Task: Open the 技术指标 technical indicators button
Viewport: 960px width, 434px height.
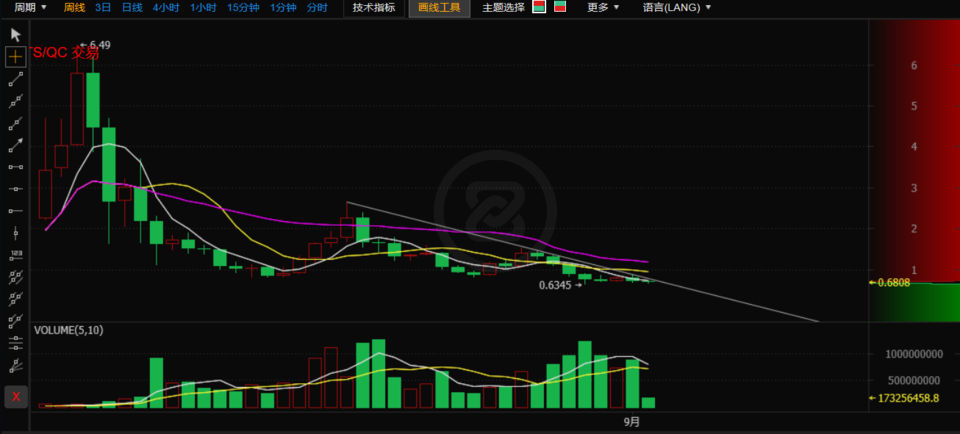Action: [x=374, y=9]
